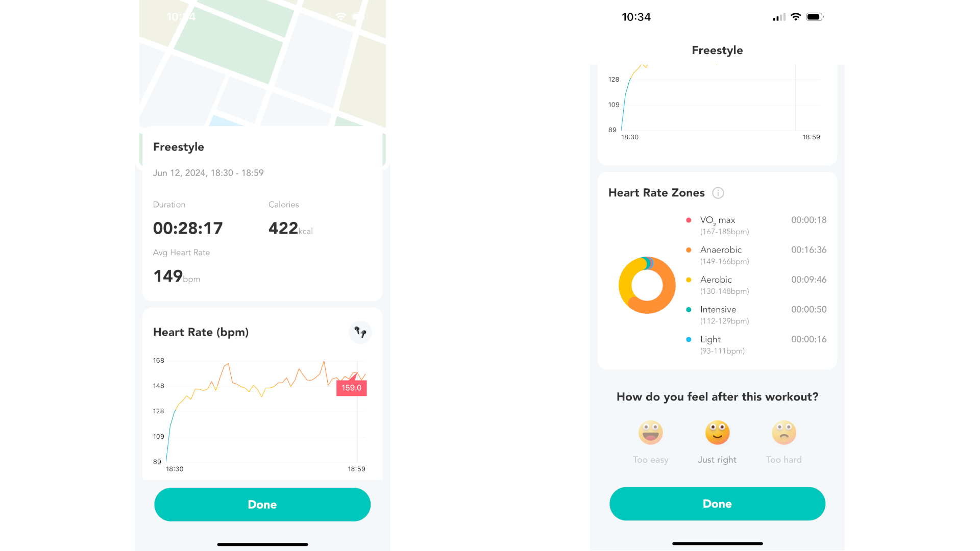This screenshot has width=980, height=551.
Task: Click Done on the left workout screen
Action: click(262, 504)
